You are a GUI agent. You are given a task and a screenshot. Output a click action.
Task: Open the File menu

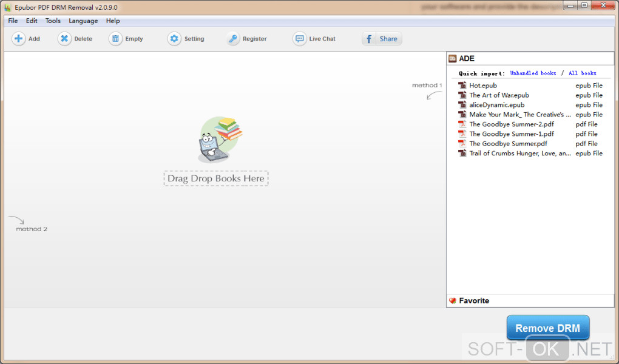13,21
